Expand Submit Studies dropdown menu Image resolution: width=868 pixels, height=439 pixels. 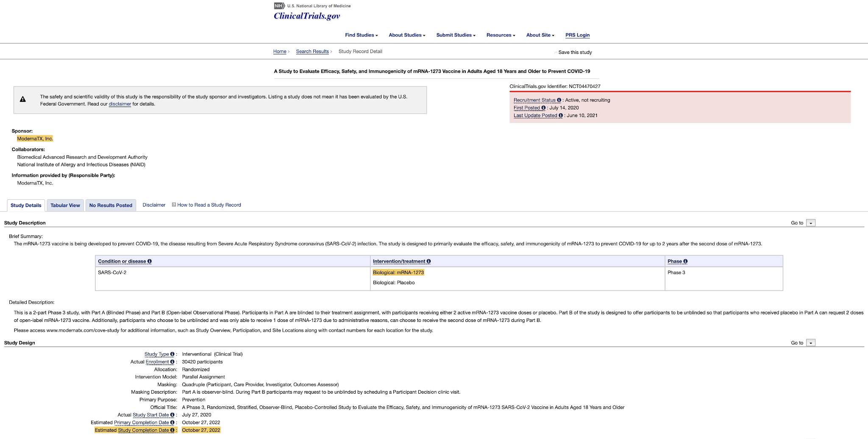(456, 35)
